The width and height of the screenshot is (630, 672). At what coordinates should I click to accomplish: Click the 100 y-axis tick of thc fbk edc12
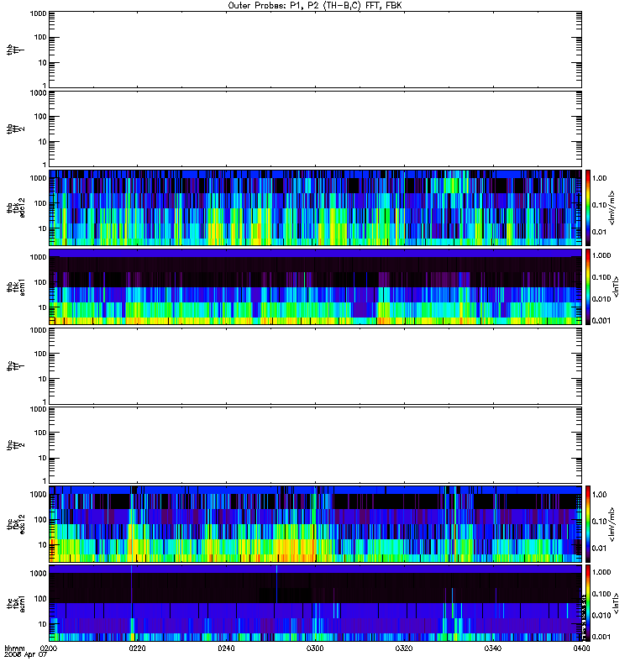click(x=40, y=519)
